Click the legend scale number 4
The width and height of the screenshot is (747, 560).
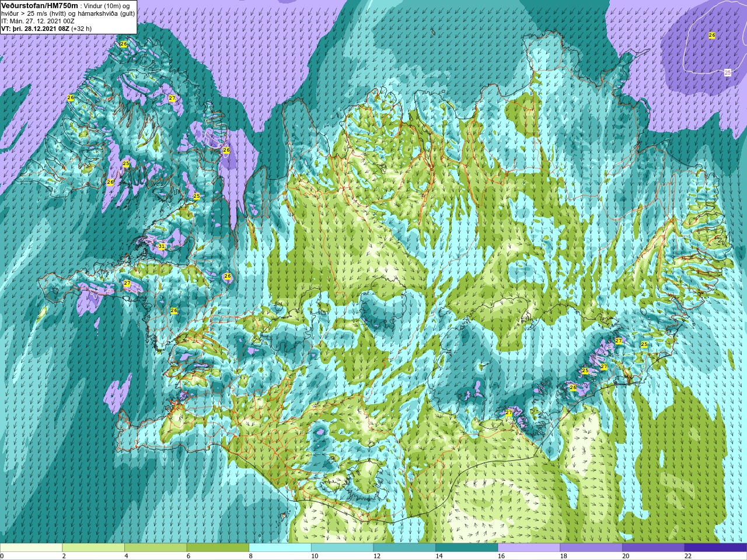tap(127, 556)
